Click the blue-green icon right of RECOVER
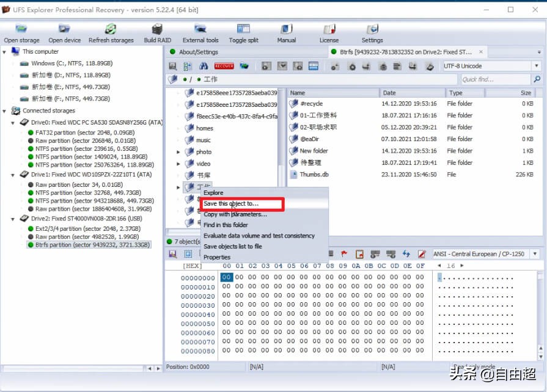This screenshot has width=547, height=392. point(244,66)
